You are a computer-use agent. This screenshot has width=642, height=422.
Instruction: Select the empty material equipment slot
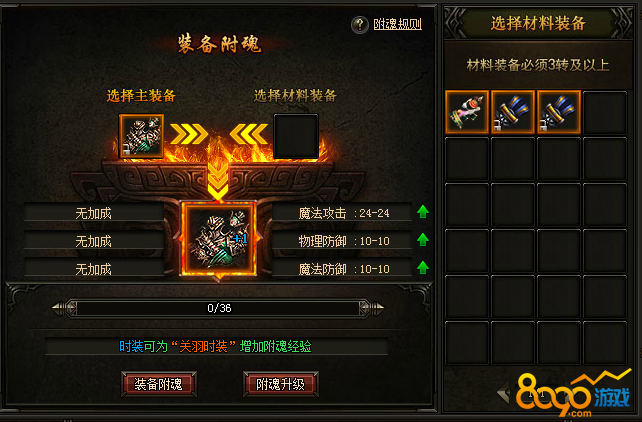[x=296, y=136]
